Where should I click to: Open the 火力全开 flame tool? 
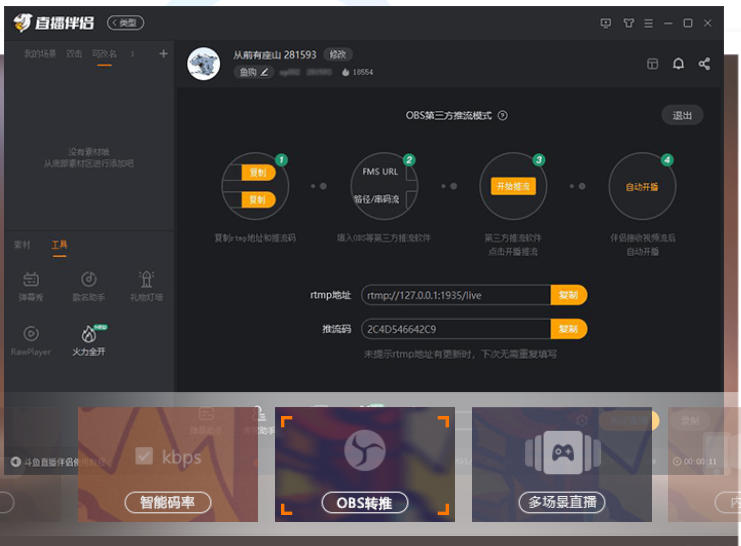[89, 340]
